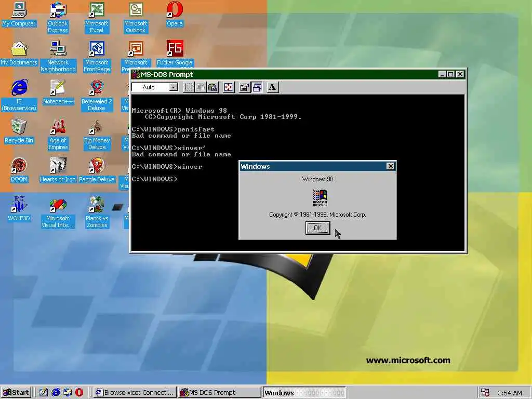The height and width of the screenshot is (399, 532).
Task: Launch Outlook Express from quick launch
Action: pos(68,393)
